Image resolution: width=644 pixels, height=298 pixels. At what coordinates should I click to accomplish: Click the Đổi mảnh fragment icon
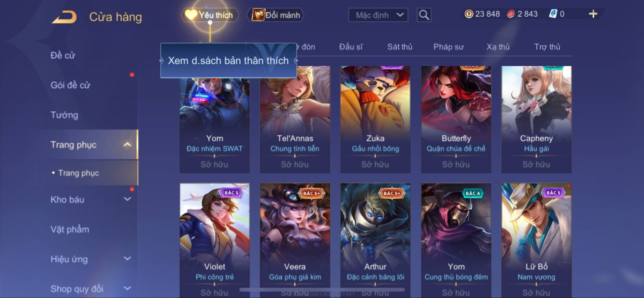click(258, 15)
